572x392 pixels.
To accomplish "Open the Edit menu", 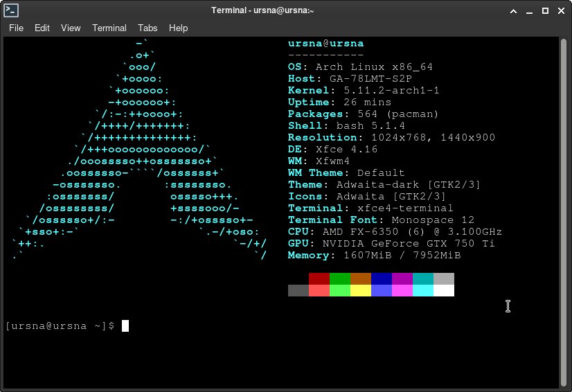I will 42,28.
